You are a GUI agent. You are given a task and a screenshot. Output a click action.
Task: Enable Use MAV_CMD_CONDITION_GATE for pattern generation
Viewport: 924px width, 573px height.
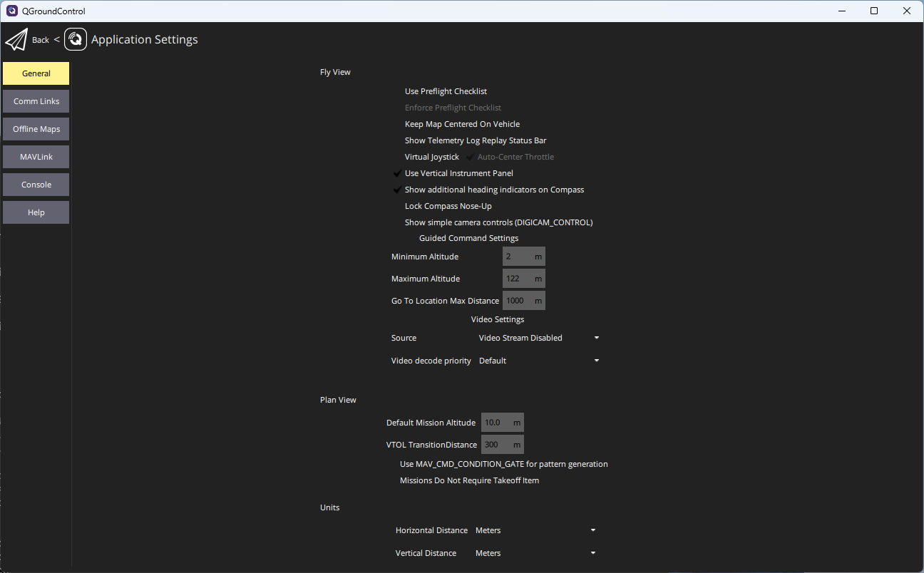pyautogui.click(x=498, y=464)
